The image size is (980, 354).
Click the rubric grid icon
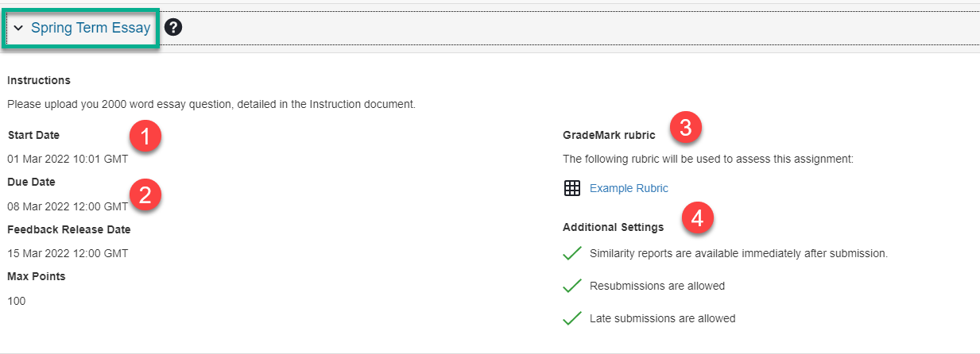pyautogui.click(x=571, y=188)
